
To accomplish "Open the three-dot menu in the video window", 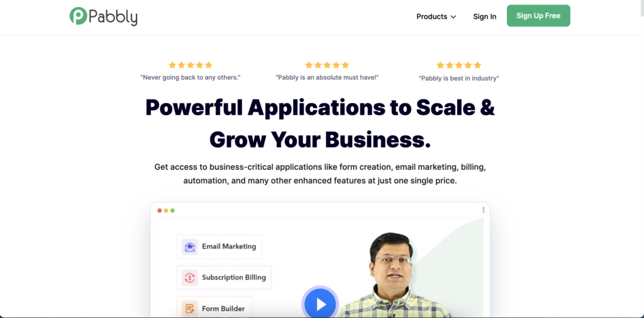I will [484, 210].
